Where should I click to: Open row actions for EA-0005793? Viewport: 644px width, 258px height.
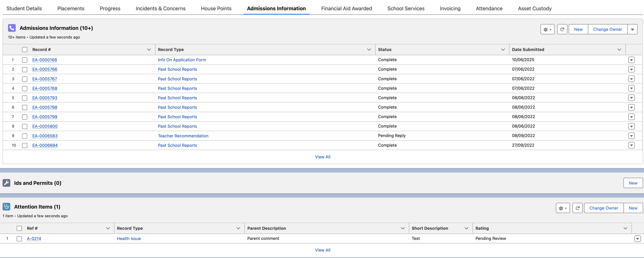point(631,98)
